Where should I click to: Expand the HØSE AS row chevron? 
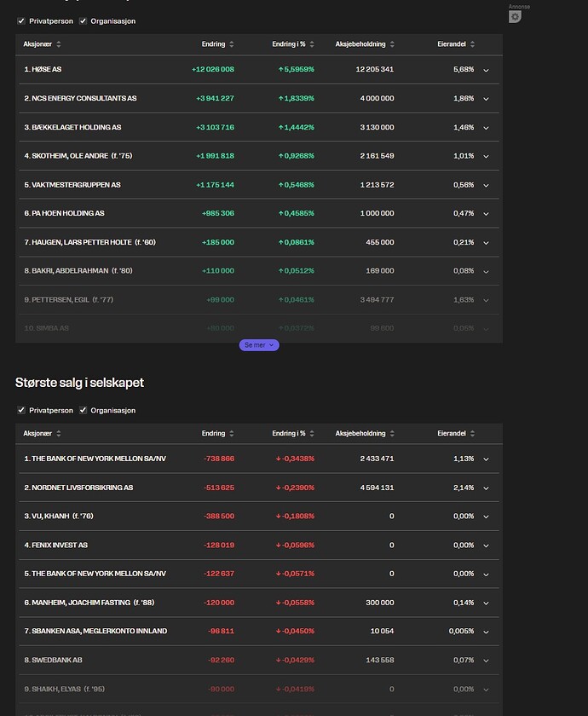tap(486, 70)
